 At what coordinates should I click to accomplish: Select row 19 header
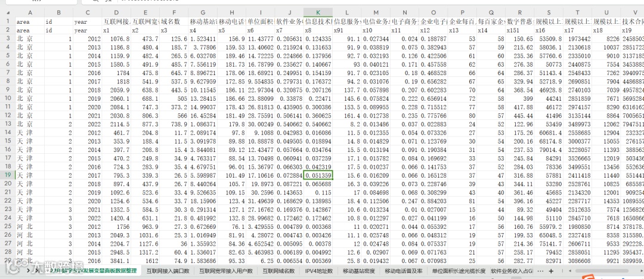click(x=8, y=175)
